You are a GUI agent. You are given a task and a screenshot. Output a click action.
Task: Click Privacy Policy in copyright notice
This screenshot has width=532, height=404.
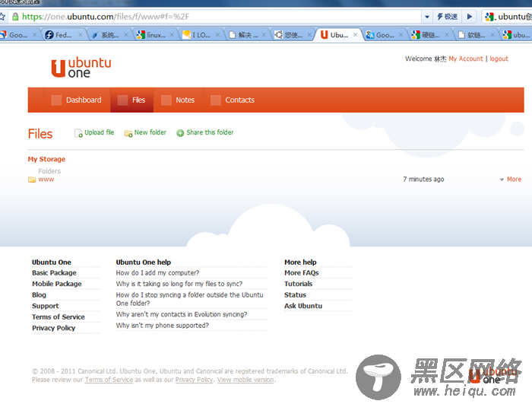coord(194,380)
